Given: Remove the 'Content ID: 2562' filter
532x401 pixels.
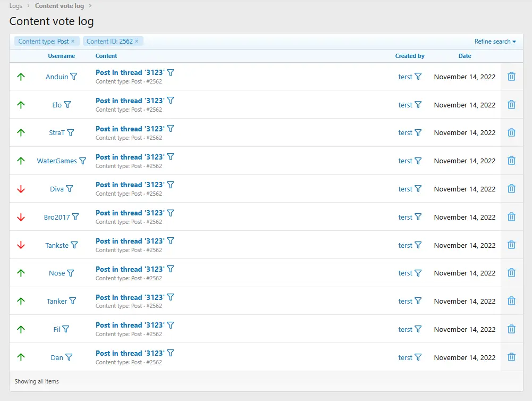Looking at the screenshot, I should pyautogui.click(x=137, y=41).
